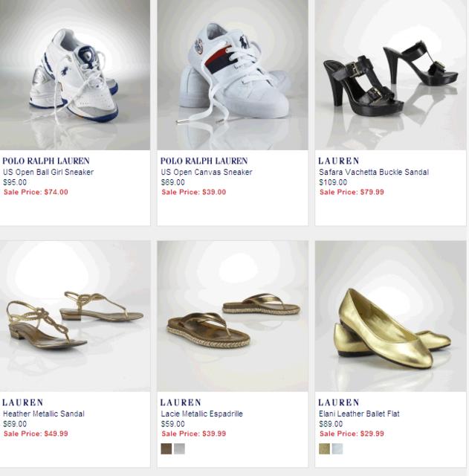Open the US Open Canvas Sneaker image
This screenshot has width=469, height=476.
pyautogui.click(x=233, y=75)
